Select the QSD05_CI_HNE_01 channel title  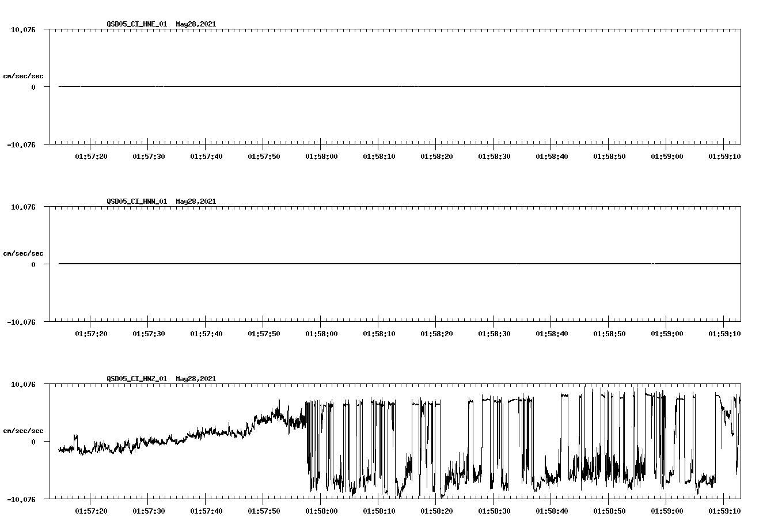click(x=135, y=25)
